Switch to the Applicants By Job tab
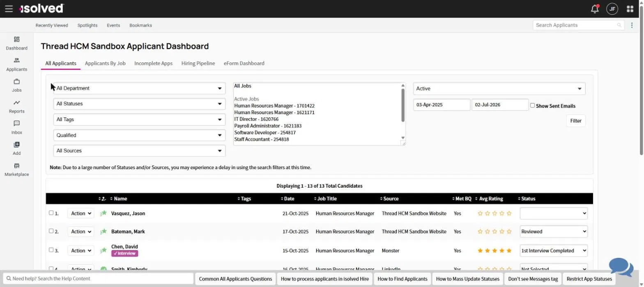Viewport: 644px width, 287px height. [105, 63]
